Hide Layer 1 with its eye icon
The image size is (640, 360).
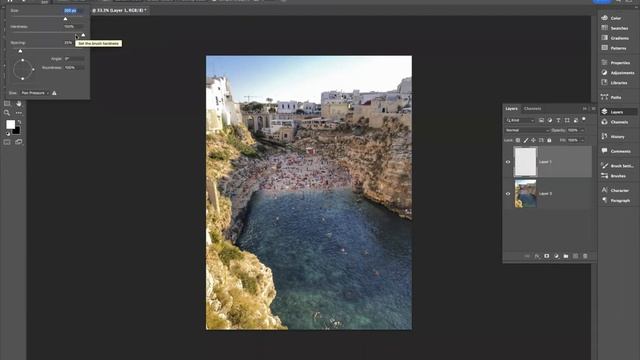[508, 162]
